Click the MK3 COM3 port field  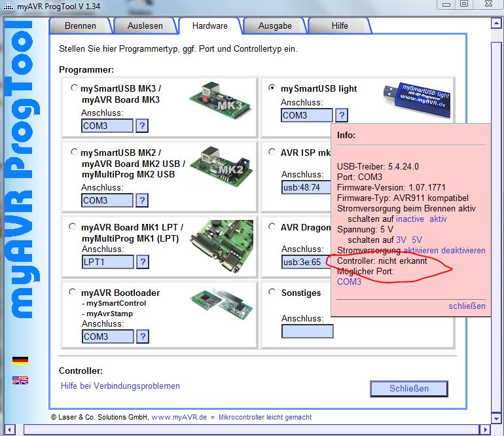click(107, 126)
